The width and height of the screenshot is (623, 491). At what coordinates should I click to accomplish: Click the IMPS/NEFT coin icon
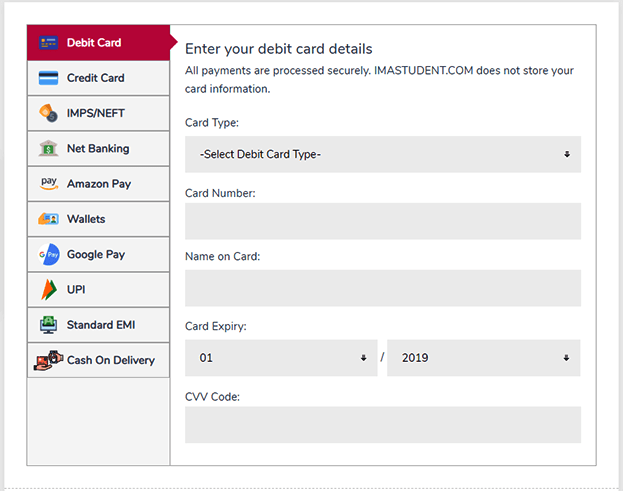click(48, 113)
